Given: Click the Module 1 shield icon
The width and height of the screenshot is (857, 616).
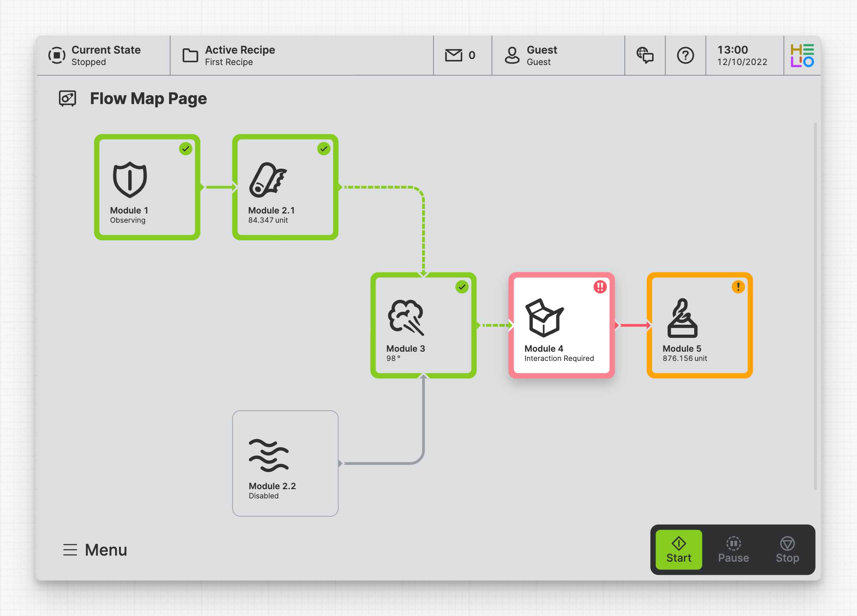Looking at the screenshot, I should [x=130, y=180].
